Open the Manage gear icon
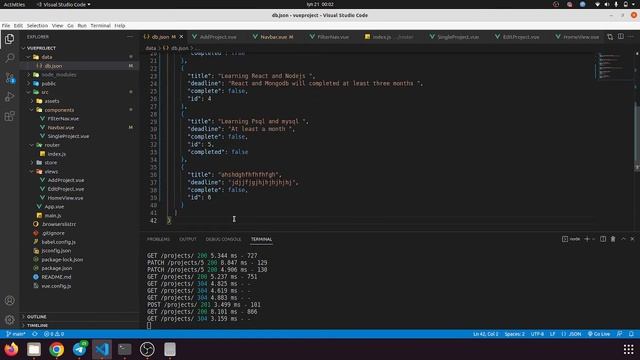The image size is (640, 360). (x=9, y=320)
